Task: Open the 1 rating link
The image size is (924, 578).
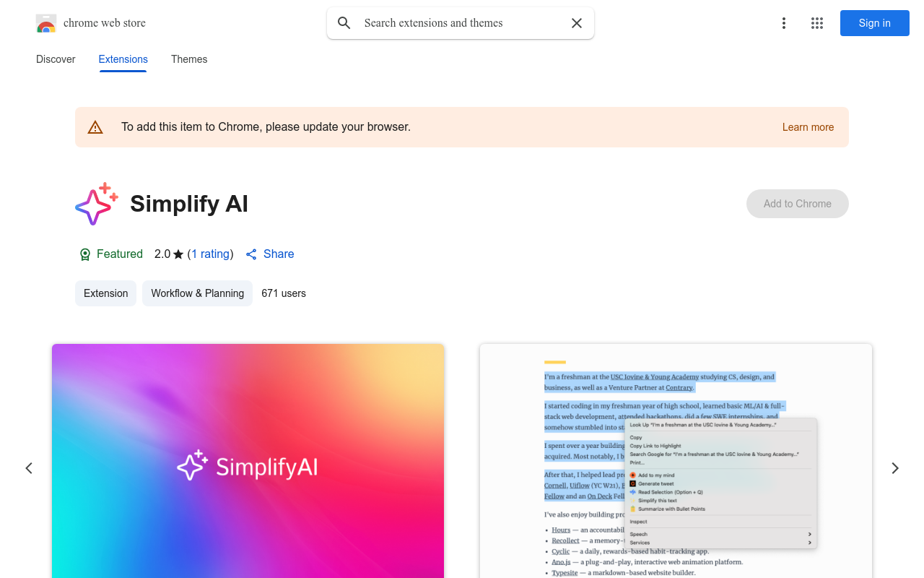Action: pos(211,254)
